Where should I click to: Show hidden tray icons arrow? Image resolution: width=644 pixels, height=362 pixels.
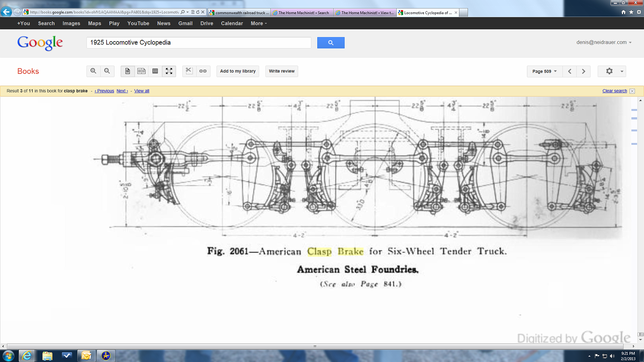coord(589,356)
